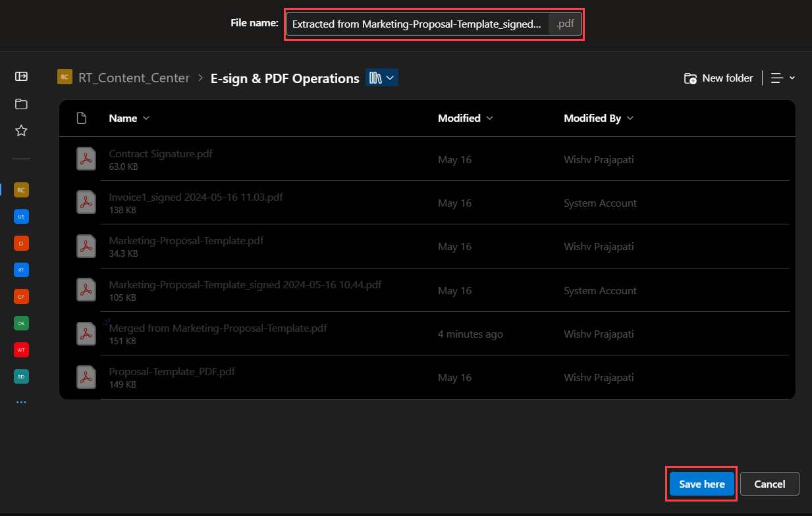Open the E-sign & PDF Operations breadcrumb
Screen dimensions: 812x516
(x=285, y=78)
